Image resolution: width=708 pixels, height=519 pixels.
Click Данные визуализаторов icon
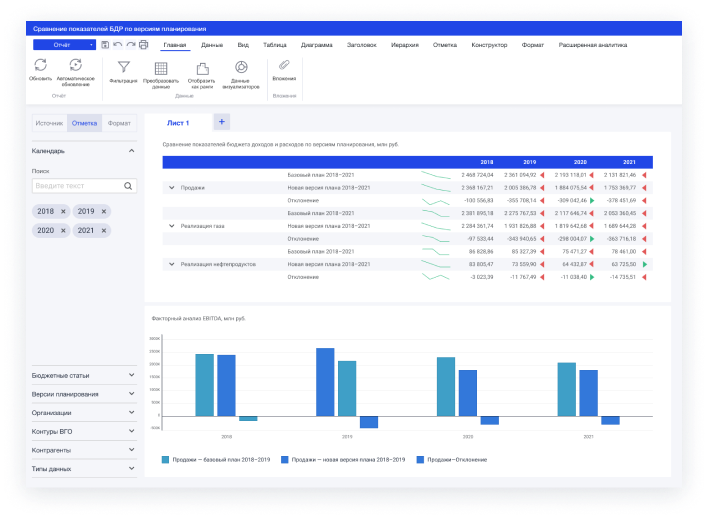[x=241, y=67]
